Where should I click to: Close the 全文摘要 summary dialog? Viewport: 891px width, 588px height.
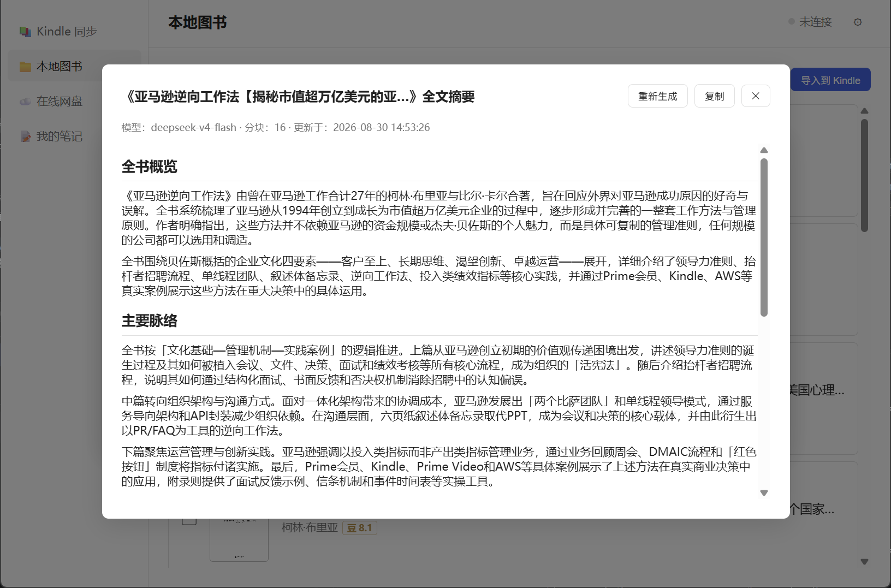[756, 96]
